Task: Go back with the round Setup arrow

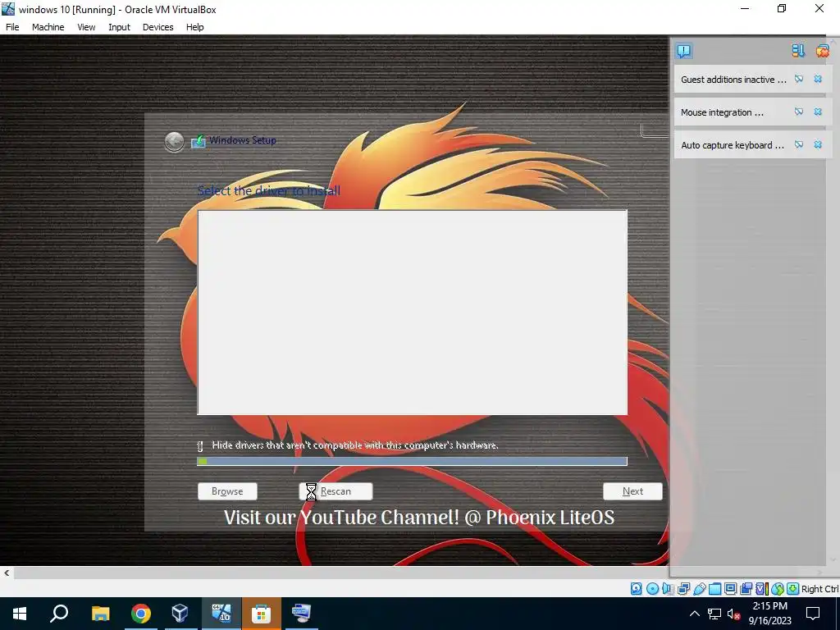Action: (x=174, y=141)
